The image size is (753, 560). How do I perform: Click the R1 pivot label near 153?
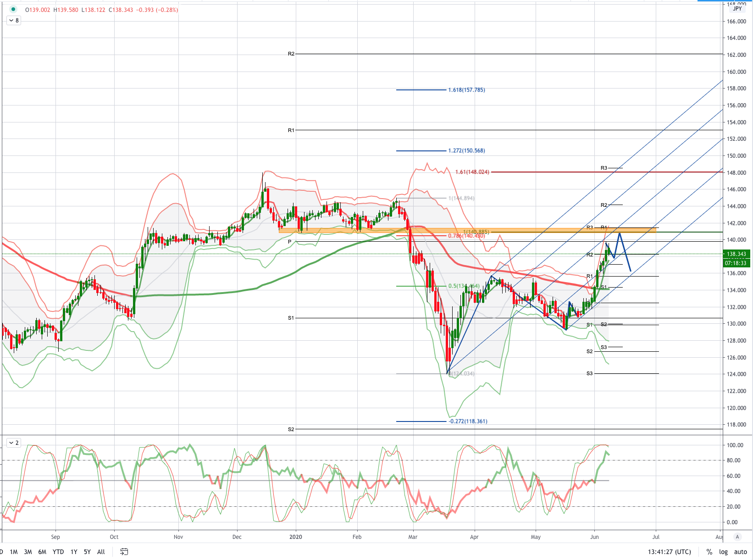click(x=291, y=130)
